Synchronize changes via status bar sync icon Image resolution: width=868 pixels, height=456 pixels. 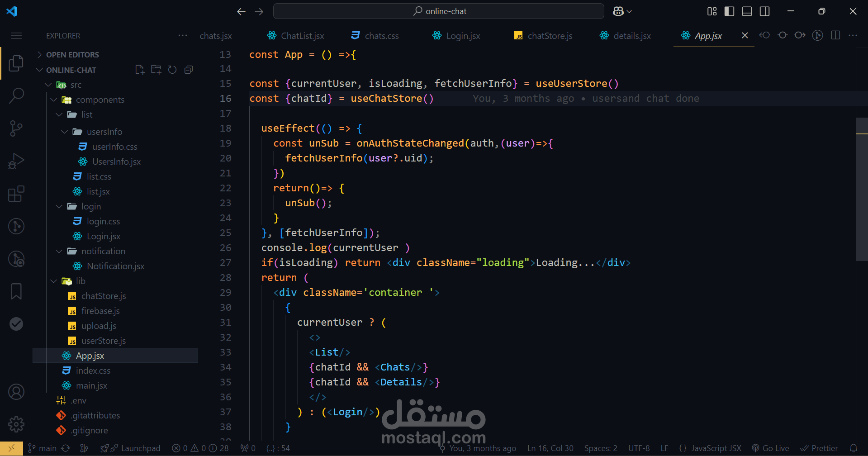(x=66, y=448)
